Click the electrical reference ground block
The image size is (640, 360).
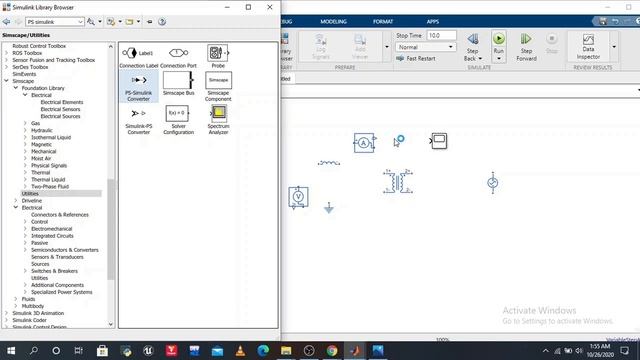coord(329,208)
